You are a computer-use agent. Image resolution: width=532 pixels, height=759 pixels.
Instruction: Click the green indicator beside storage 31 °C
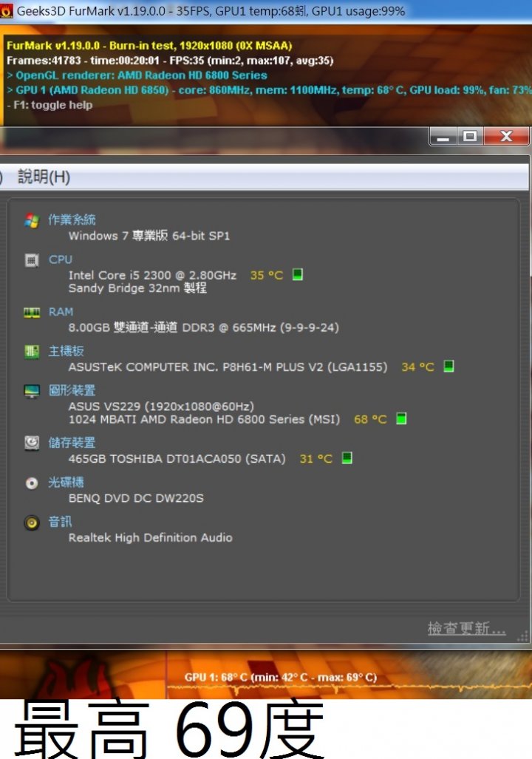(x=347, y=458)
